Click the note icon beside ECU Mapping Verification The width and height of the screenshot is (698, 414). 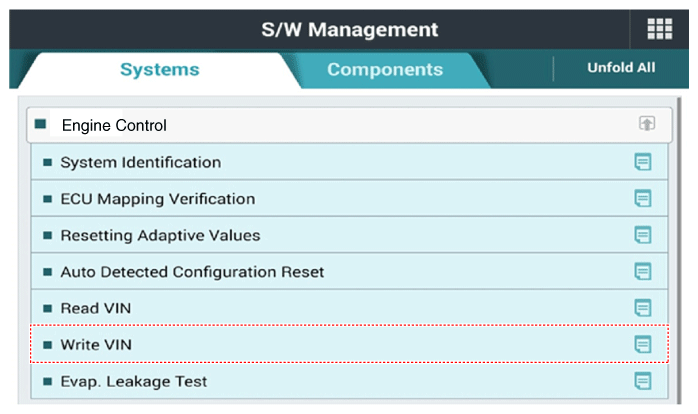pyautogui.click(x=643, y=199)
